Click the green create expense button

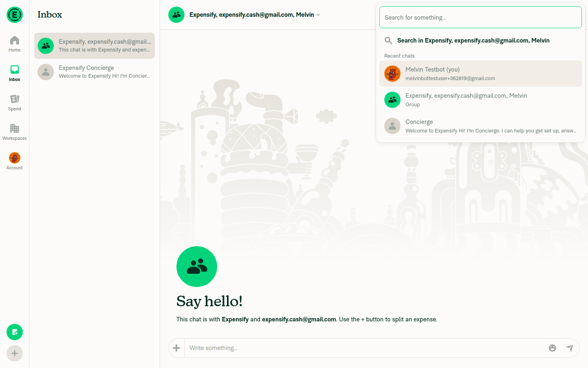tap(15, 332)
